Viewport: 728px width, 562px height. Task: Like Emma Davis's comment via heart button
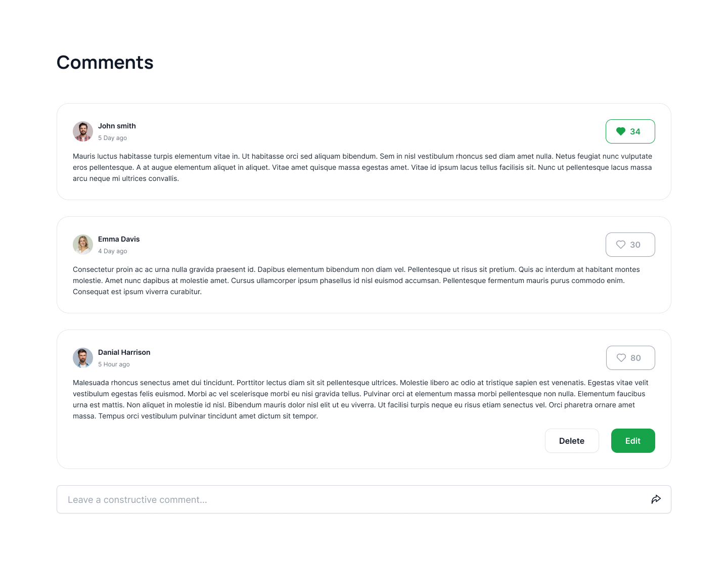click(x=630, y=245)
